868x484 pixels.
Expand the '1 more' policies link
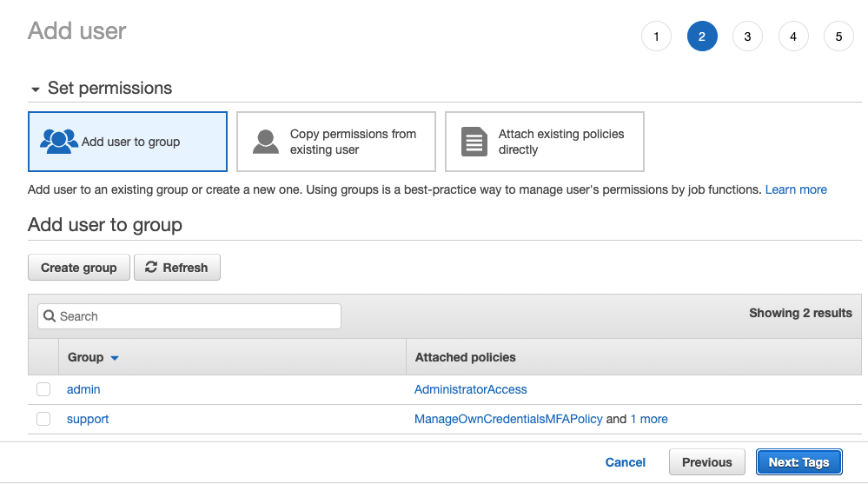pyautogui.click(x=649, y=419)
